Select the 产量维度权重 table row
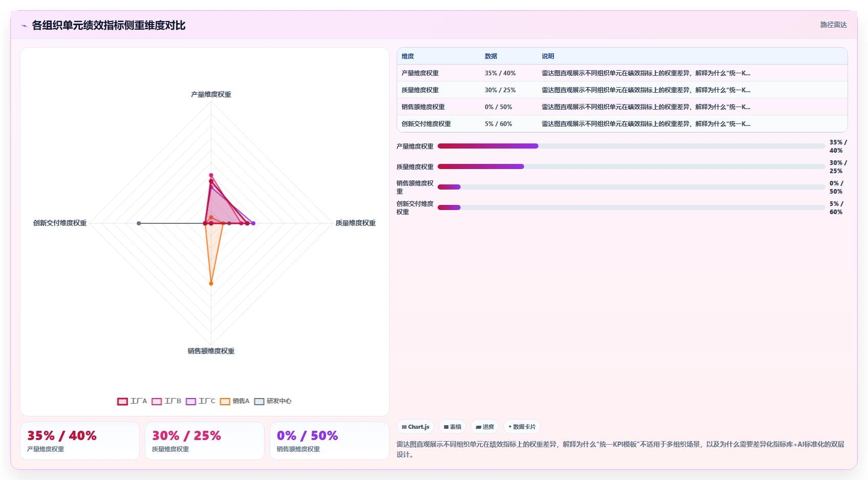Image resolution: width=868 pixels, height=480 pixels. [622, 73]
